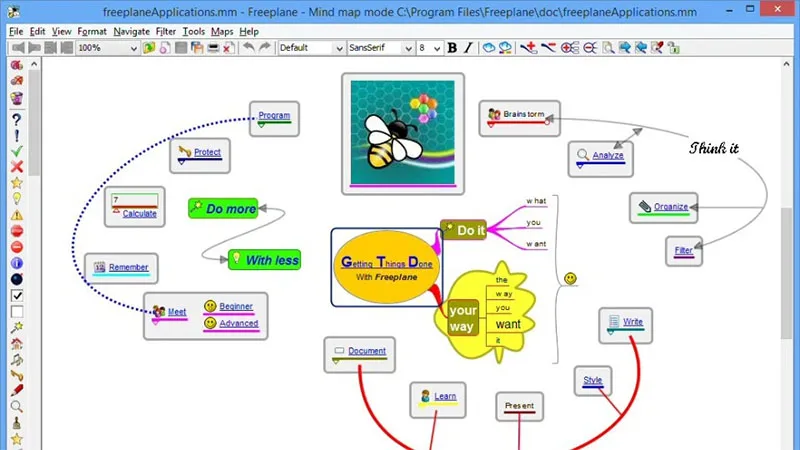Screen dimensions: 800x450
Task: Open the Maps menu
Action: click(x=222, y=31)
